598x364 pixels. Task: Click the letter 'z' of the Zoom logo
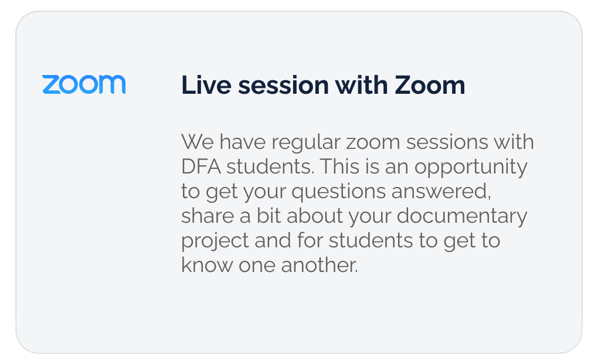(51, 84)
